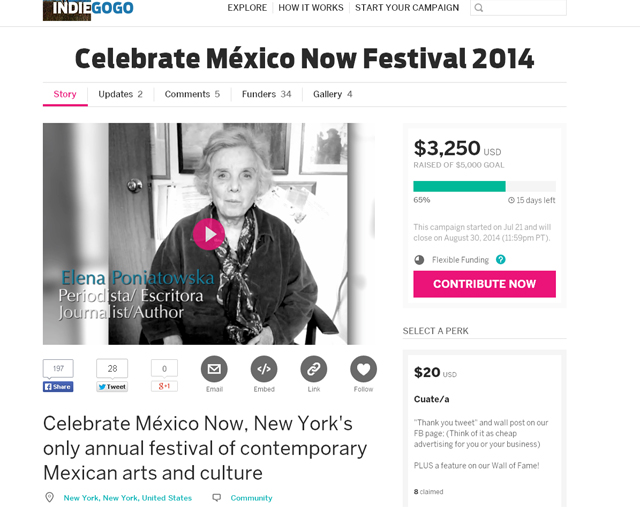This screenshot has height=507, width=640.
Task: View the Funders tab
Action: coord(266,94)
